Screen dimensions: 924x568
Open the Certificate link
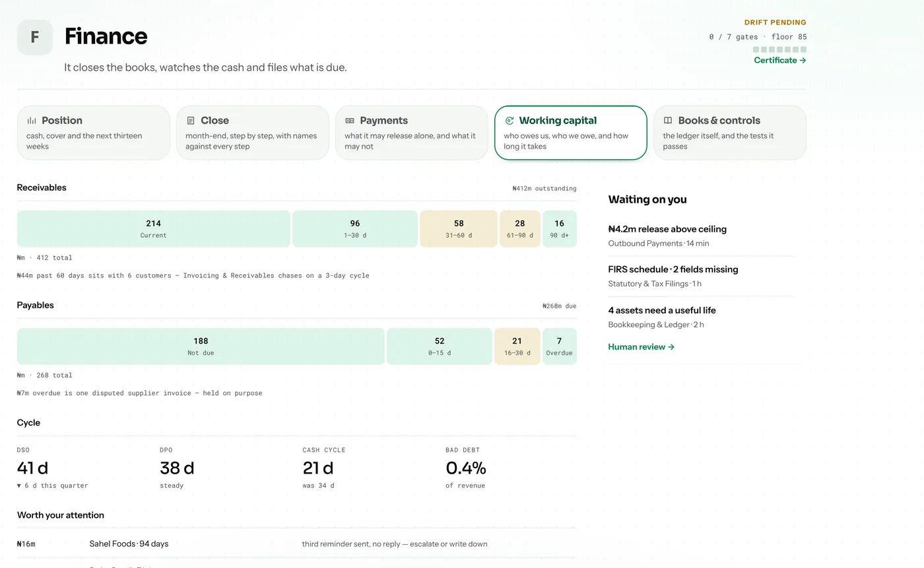click(x=780, y=60)
